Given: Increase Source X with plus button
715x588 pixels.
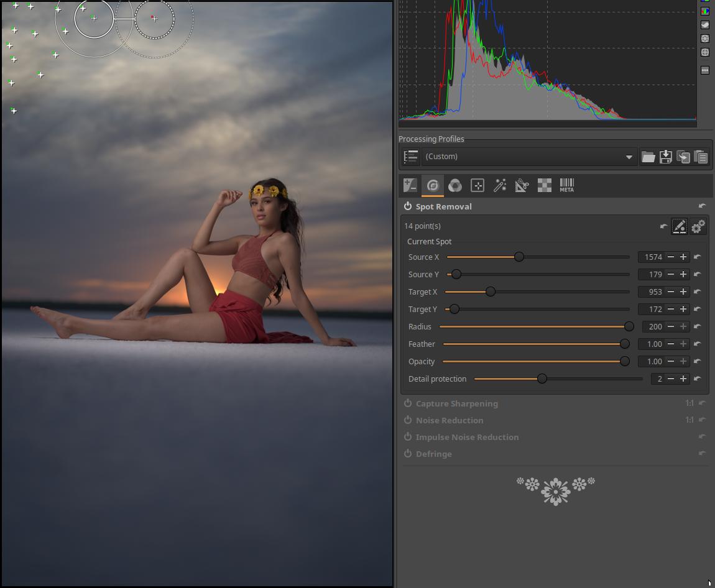Looking at the screenshot, I should (x=683, y=257).
